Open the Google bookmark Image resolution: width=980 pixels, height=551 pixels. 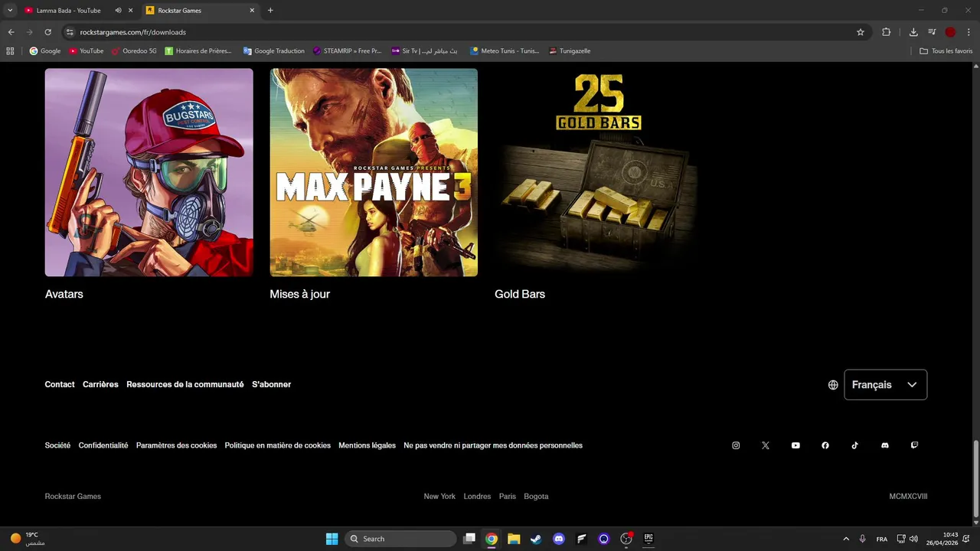45,51
